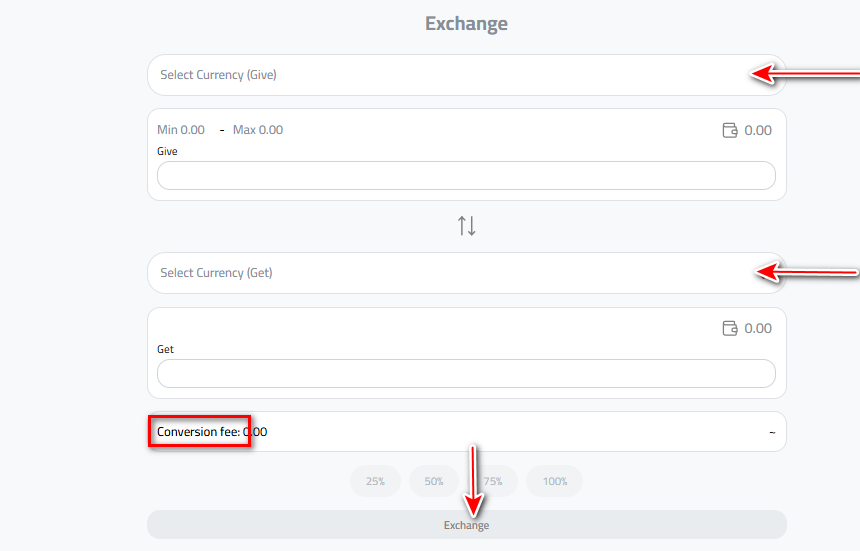Click the Exchange page heading
Screen dimensions: 860x551
466,24
